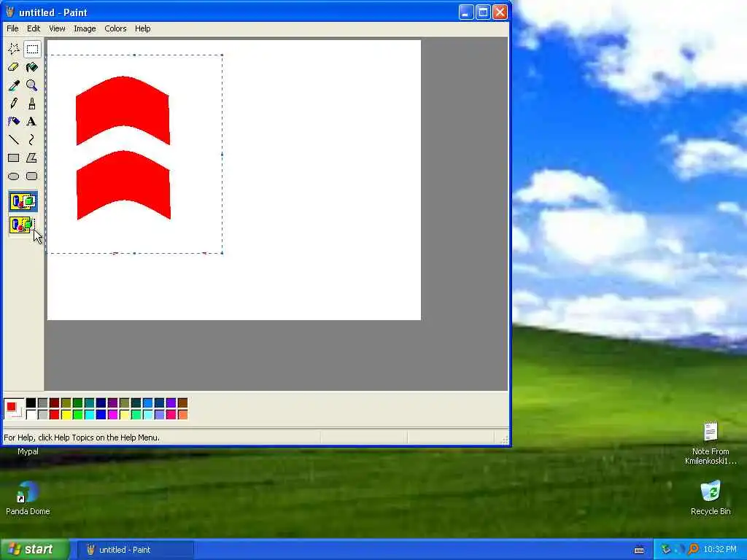Click the orange magnifier tray icon
This screenshot has height=560, width=747.
(693, 550)
